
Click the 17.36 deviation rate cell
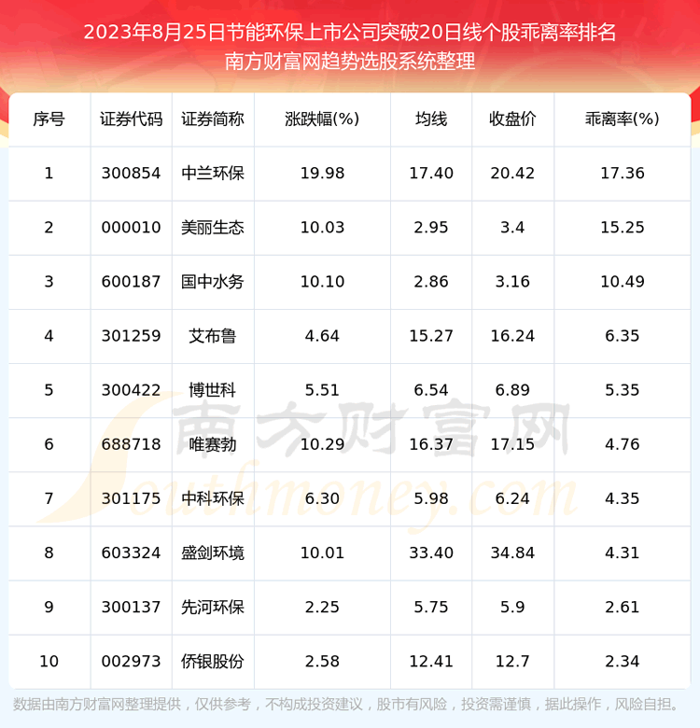click(623, 173)
